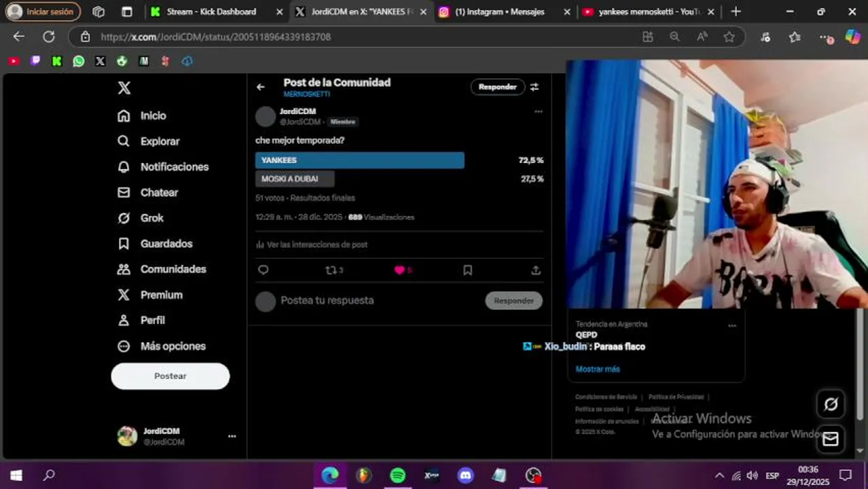Open Comunidades in X sidebar

point(162,270)
